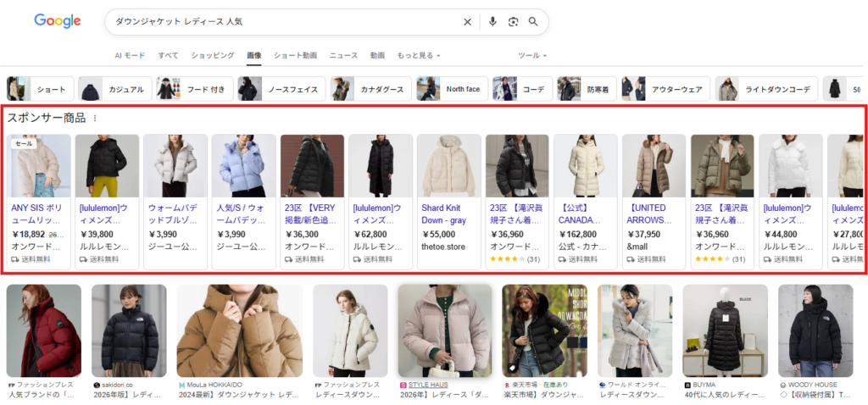Open sponsored products three-dot menu
Screen dimensions: 868x405
point(95,118)
